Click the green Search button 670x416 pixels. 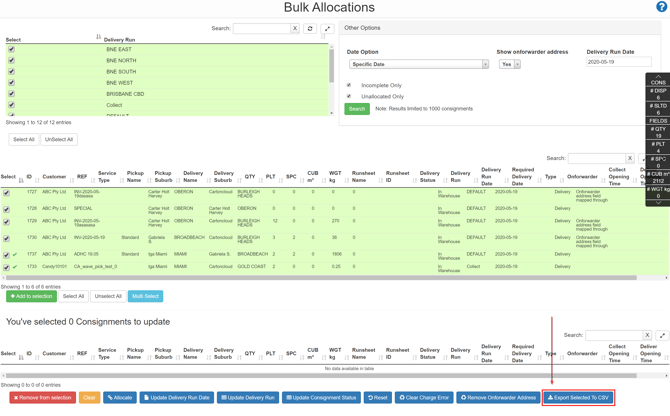tap(357, 109)
